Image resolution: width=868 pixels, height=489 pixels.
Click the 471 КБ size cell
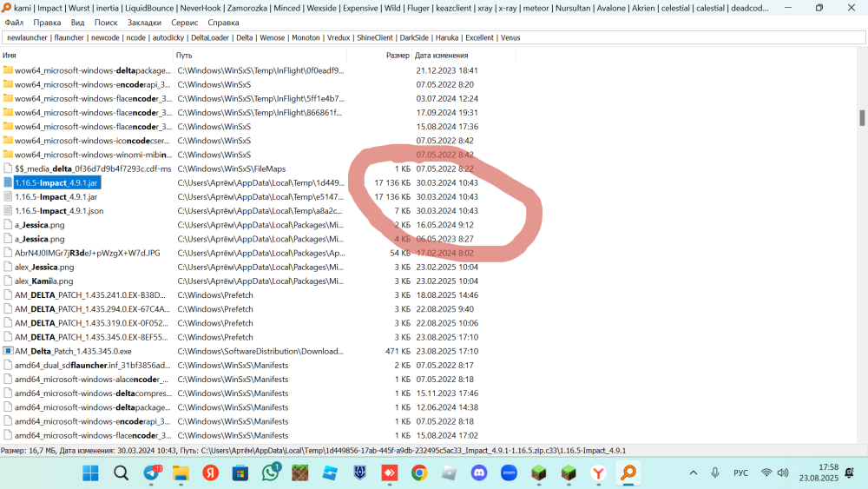click(x=398, y=351)
